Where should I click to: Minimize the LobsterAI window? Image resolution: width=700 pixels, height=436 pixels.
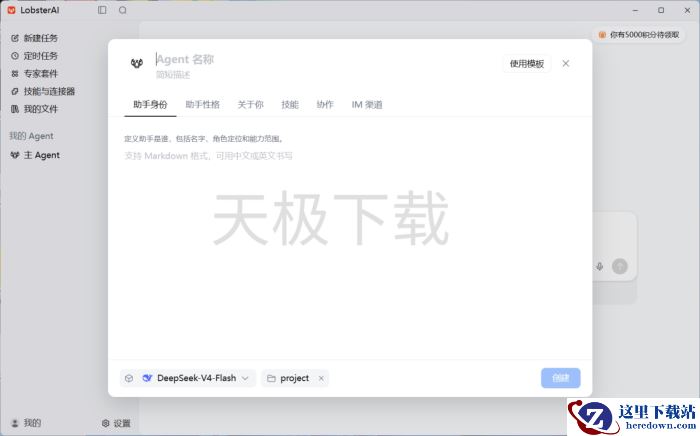(x=635, y=10)
